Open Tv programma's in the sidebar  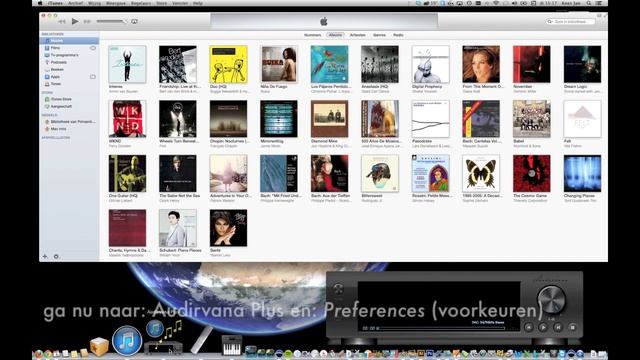pyautogui.click(x=69, y=55)
